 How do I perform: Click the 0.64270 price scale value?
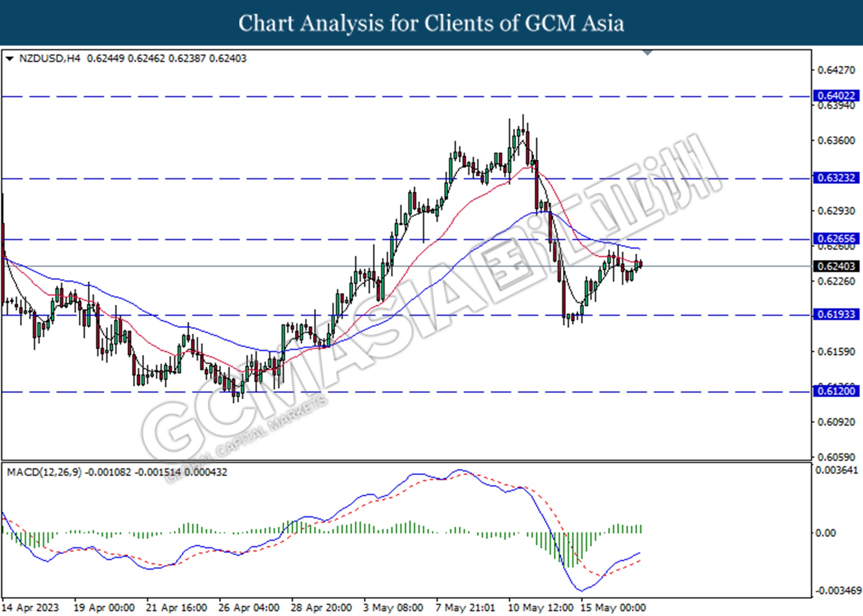pyautogui.click(x=836, y=70)
